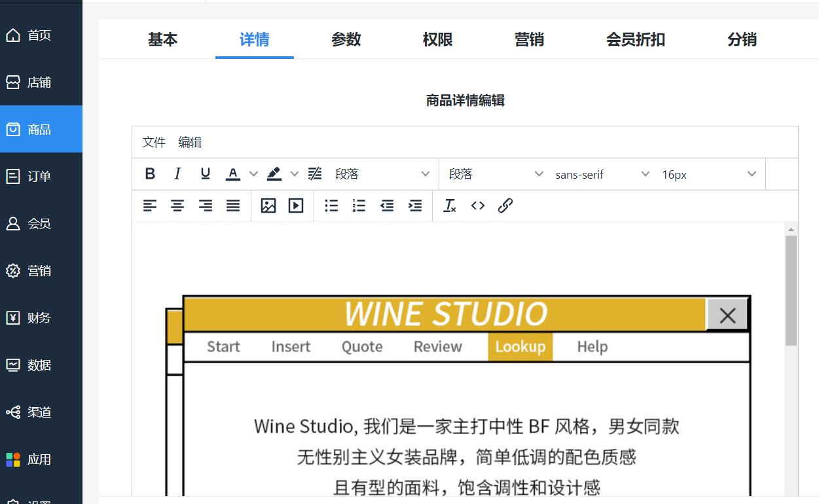Insert a video into the editor
819x504 pixels.
tap(296, 206)
